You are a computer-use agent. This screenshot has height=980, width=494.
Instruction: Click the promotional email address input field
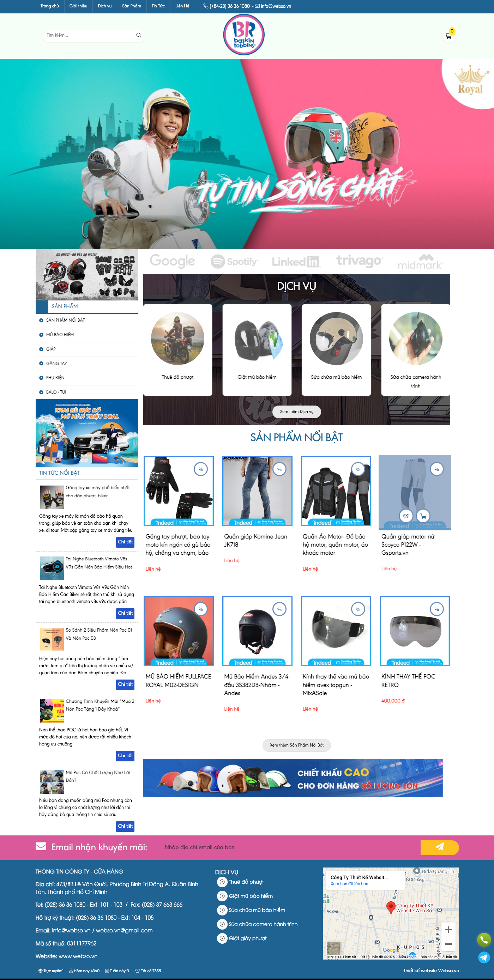pyautogui.click(x=289, y=847)
